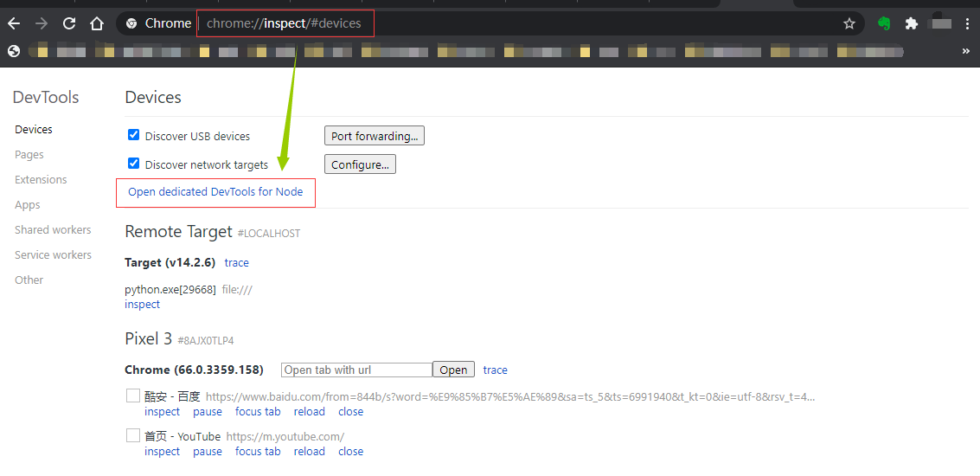
Task: Close the 首页 - YouTube tab
Action: click(x=350, y=451)
